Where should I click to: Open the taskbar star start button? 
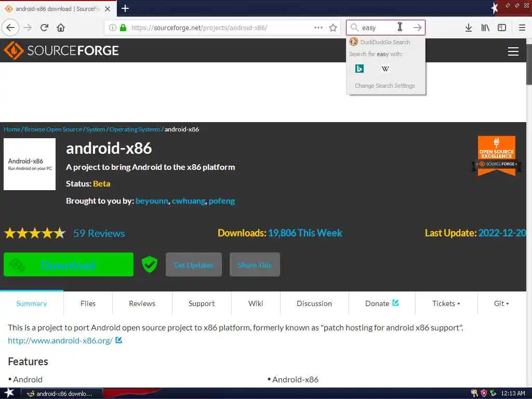(x=9, y=393)
